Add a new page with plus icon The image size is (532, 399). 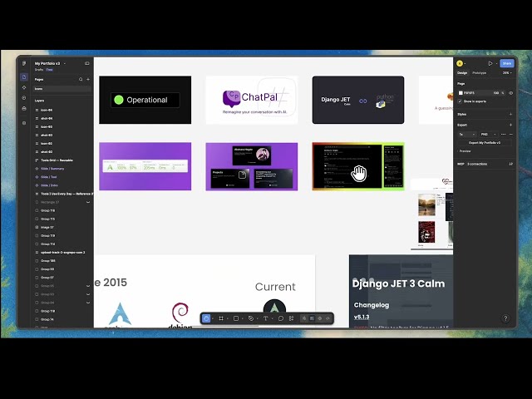coord(88,80)
